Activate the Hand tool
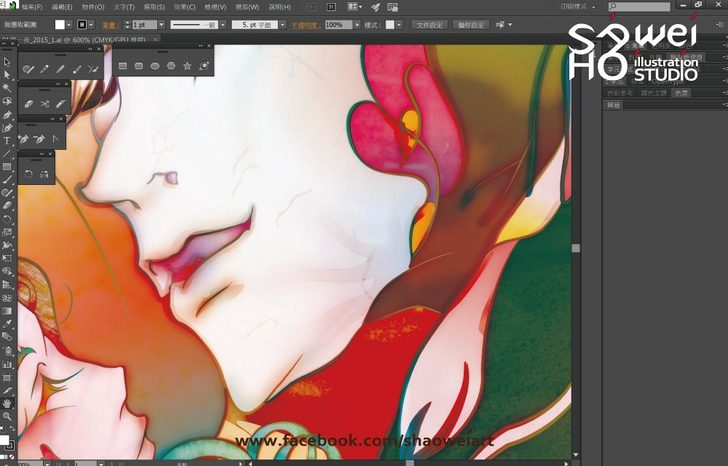Image resolution: width=728 pixels, height=466 pixels. point(7,403)
